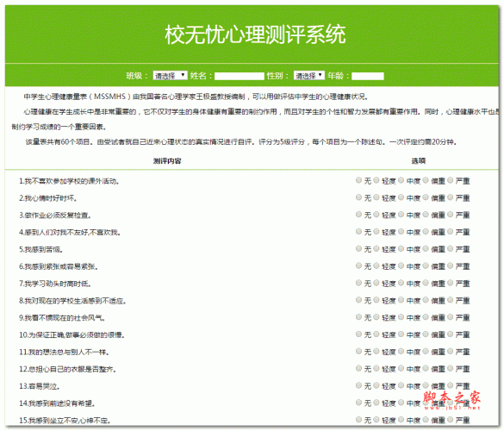The image size is (504, 431).
Task: Select 中度 for question 11
Action: point(401,351)
